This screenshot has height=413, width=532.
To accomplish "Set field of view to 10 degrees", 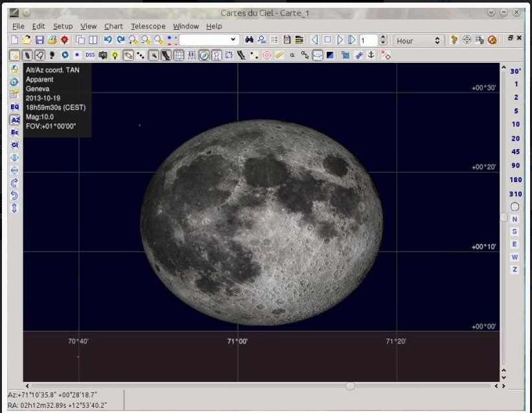I will click(x=515, y=124).
